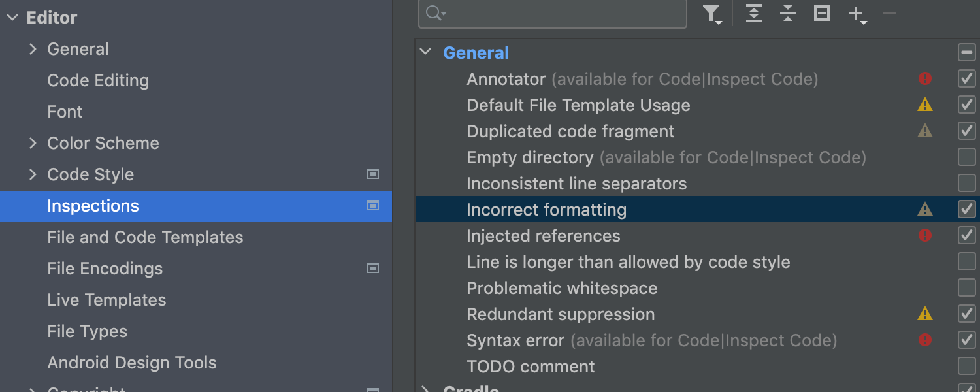Click the inspections search input field
980x392 pixels.
pos(562,13)
